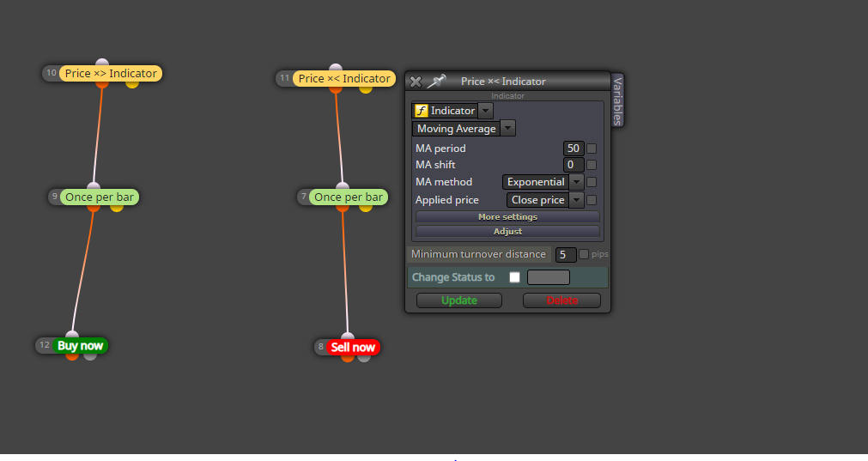Open the Moving Average dropdown arrow
Image resolution: width=868 pixels, height=461 pixels.
(507, 129)
